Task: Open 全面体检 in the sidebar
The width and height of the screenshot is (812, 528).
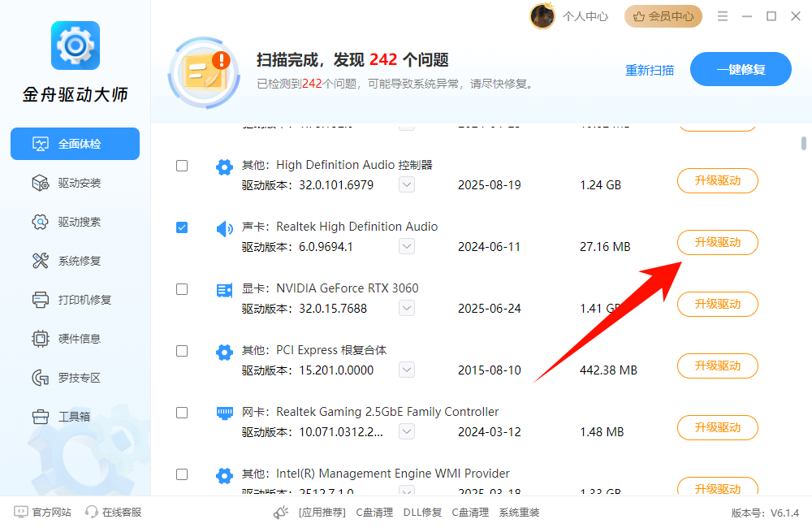Action: pyautogui.click(x=75, y=144)
